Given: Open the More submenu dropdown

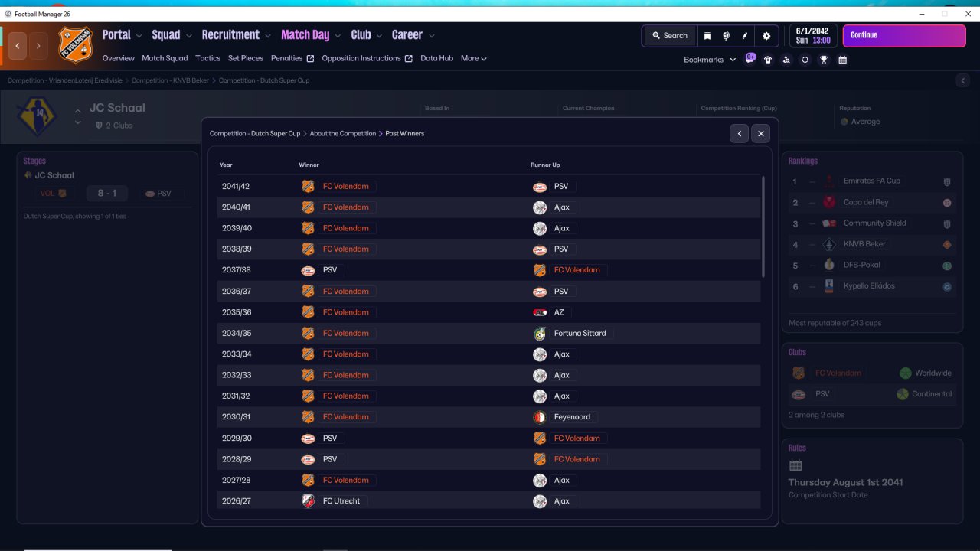Looking at the screenshot, I should click(474, 58).
